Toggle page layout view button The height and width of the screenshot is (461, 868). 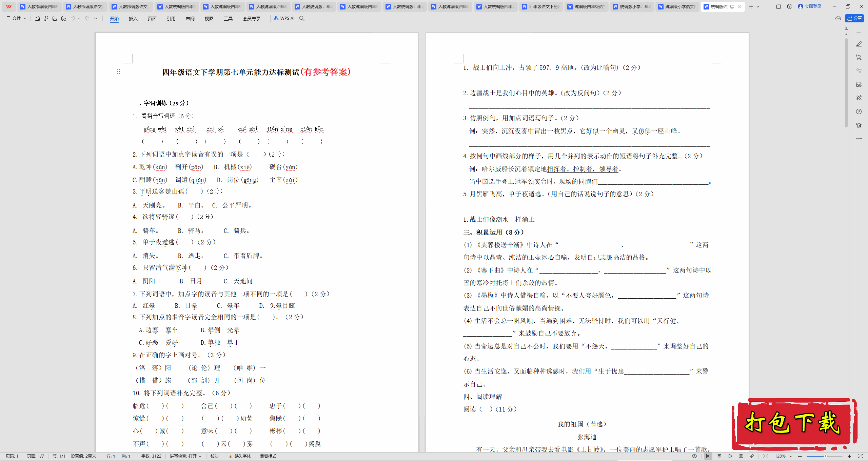point(708,456)
